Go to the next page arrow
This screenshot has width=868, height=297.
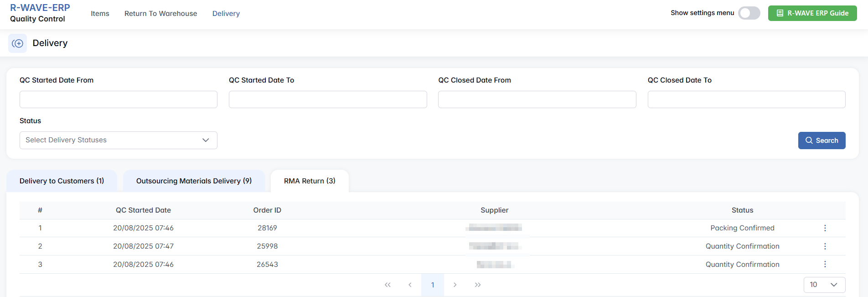(455, 285)
